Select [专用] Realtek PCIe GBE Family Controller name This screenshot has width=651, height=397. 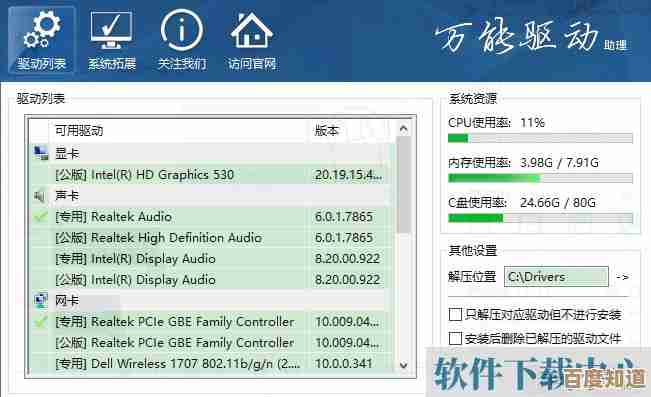[x=175, y=321]
